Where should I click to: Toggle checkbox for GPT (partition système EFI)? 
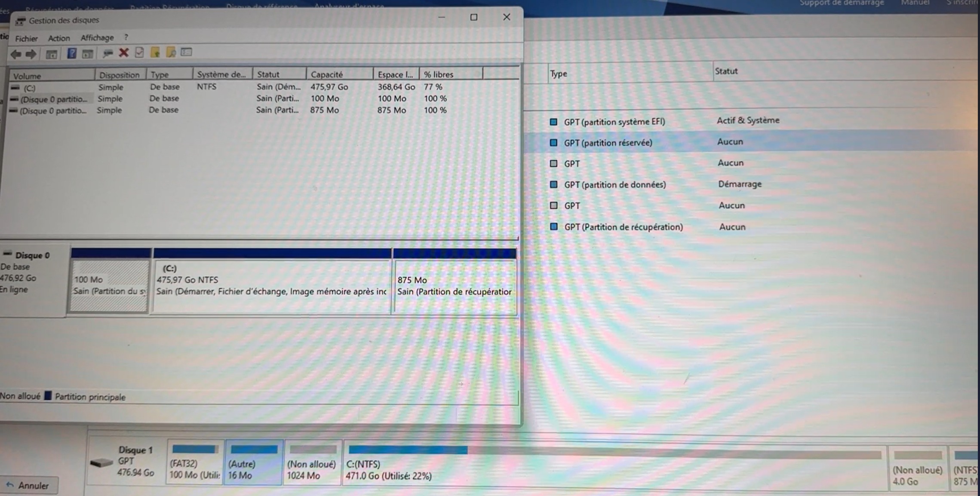(553, 122)
